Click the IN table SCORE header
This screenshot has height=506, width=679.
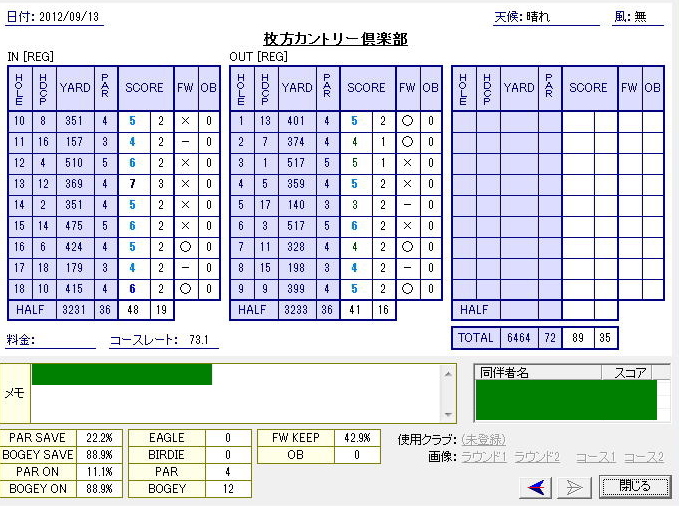tap(145, 88)
